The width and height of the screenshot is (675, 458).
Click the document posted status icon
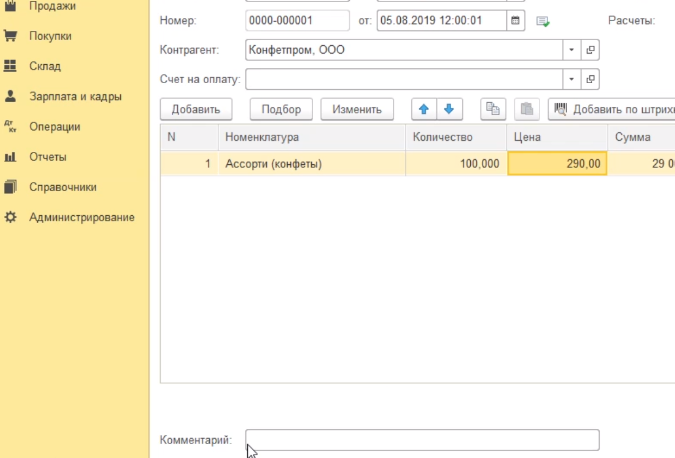pyautogui.click(x=543, y=21)
